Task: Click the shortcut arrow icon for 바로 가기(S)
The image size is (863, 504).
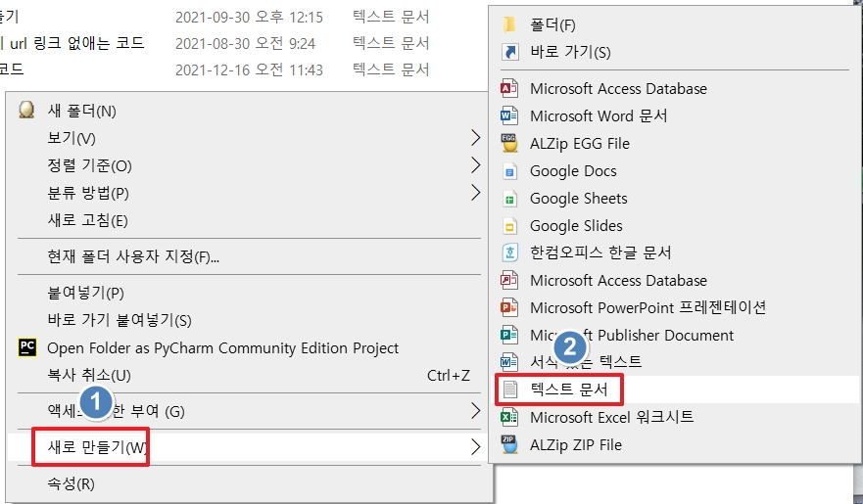Action: click(509, 52)
